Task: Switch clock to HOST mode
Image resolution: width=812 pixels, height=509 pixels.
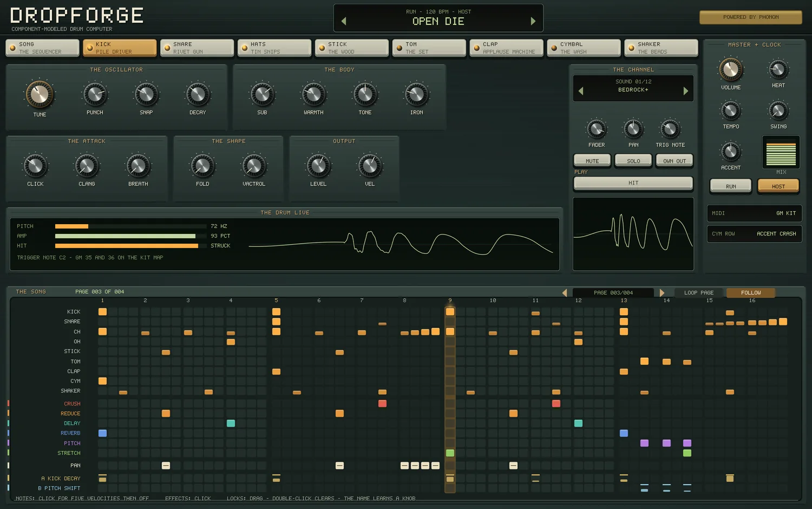Action: (778, 186)
